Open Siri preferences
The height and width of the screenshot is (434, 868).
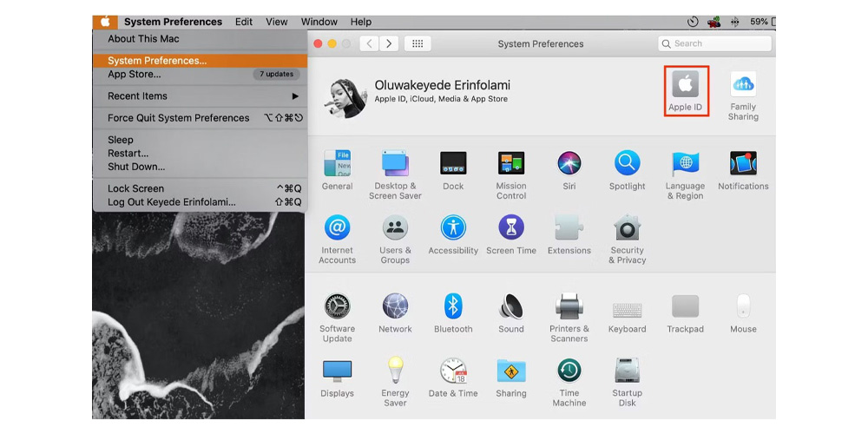click(x=569, y=170)
